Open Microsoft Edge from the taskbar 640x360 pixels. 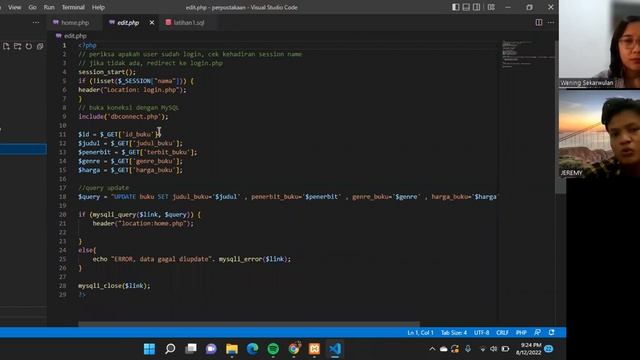coord(252,349)
